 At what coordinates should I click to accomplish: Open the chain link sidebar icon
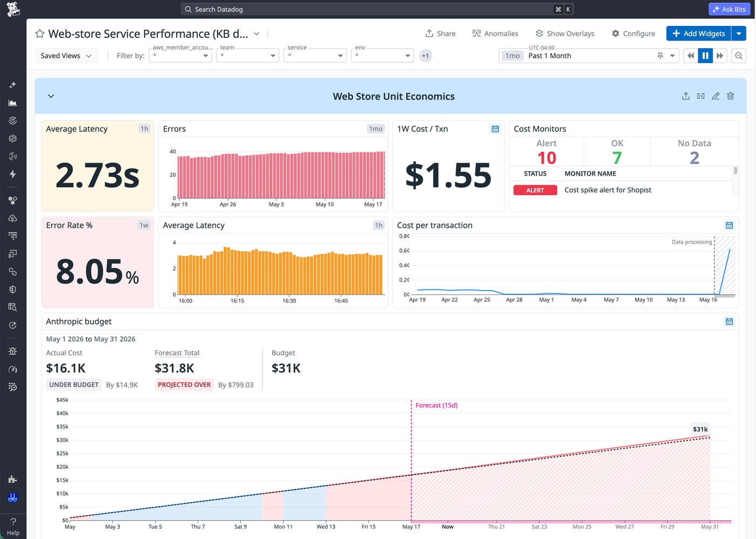click(13, 272)
